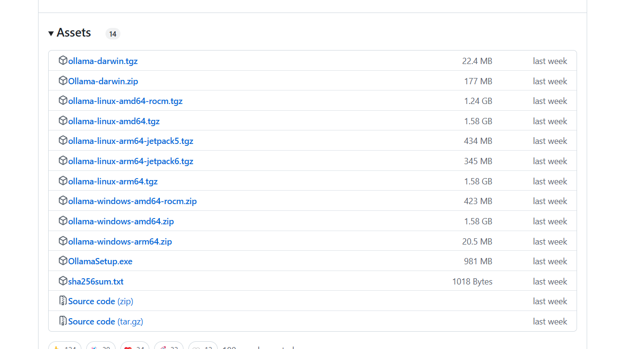Click package icon beside ollama-linux-amd64.tgz
The width and height of the screenshot is (644, 349).
[63, 121]
